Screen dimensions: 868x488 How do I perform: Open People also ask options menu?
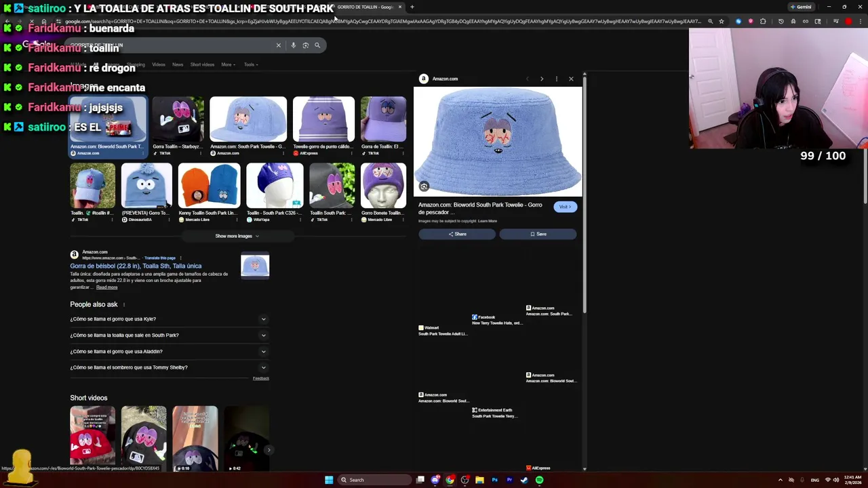[x=124, y=304]
